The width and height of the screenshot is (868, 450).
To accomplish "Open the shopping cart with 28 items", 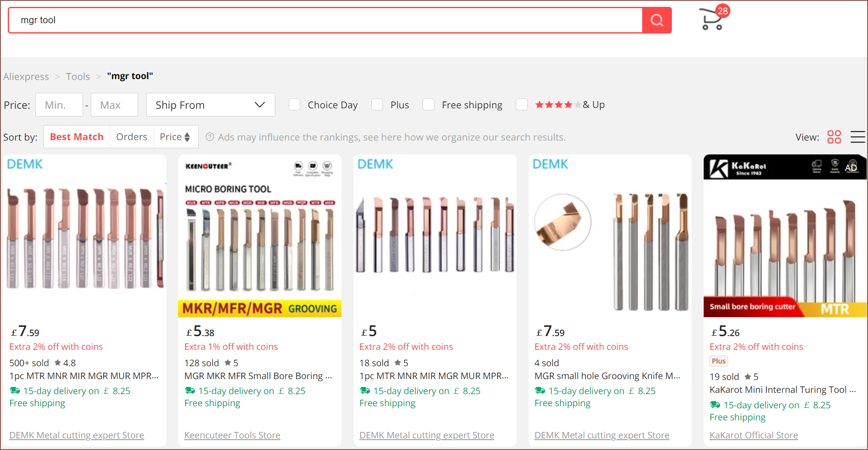I will point(712,19).
